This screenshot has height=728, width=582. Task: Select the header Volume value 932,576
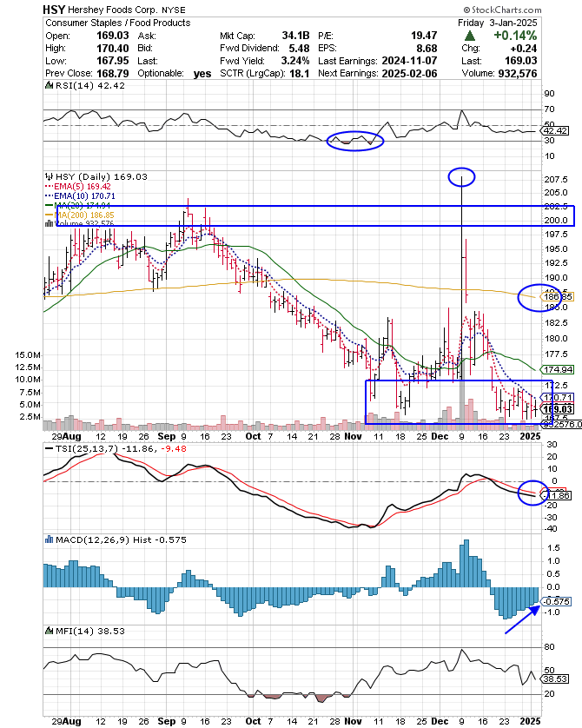518,73
